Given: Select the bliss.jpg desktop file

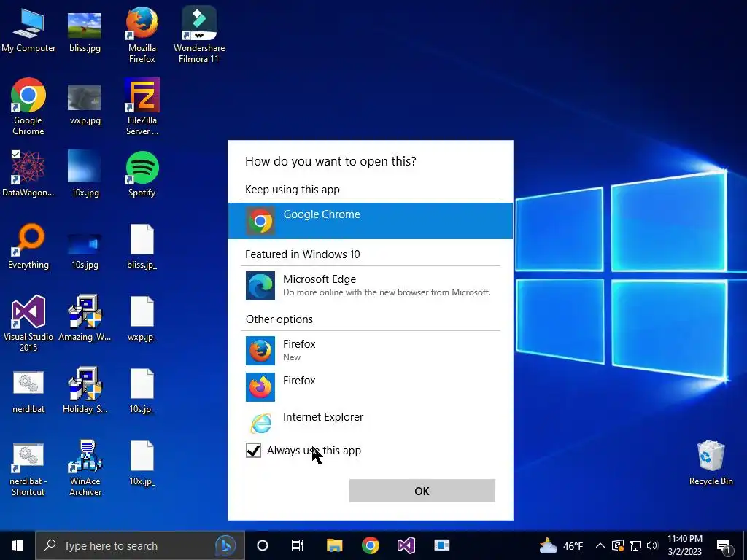Looking at the screenshot, I should click(x=85, y=31).
